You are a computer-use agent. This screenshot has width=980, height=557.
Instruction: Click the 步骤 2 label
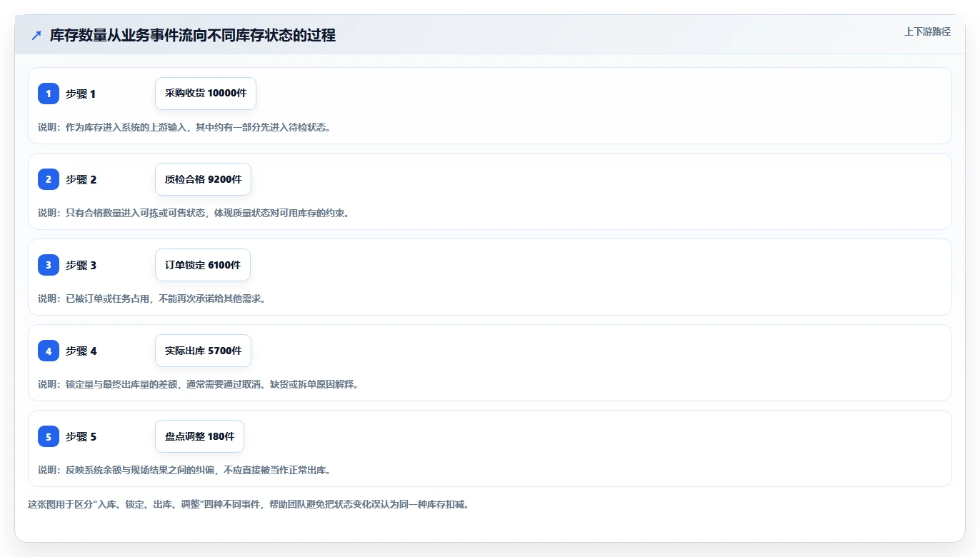[x=81, y=179]
